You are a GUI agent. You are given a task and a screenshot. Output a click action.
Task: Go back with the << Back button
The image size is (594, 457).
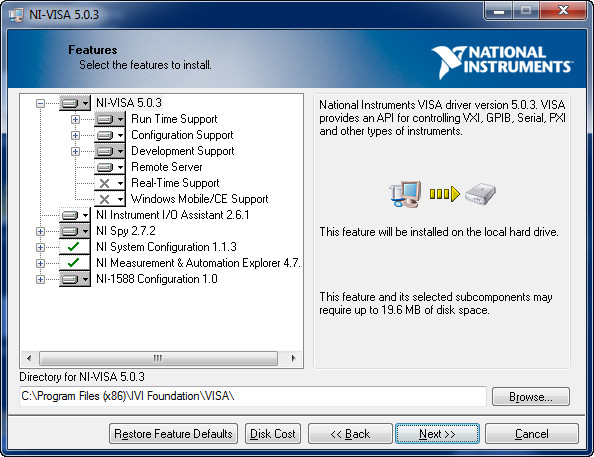click(x=350, y=434)
